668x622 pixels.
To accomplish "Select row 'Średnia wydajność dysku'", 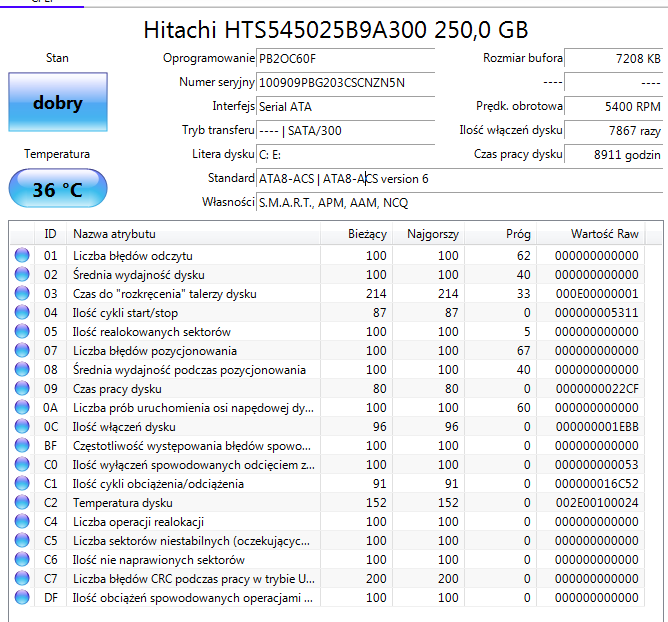I will pos(327,275).
